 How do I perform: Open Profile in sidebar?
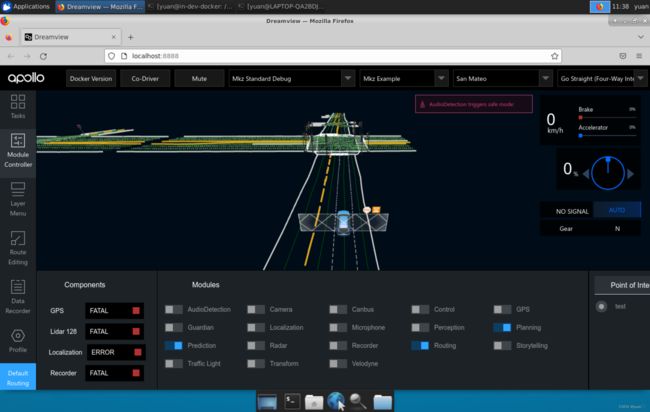pyautogui.click(x=18, y=341)
